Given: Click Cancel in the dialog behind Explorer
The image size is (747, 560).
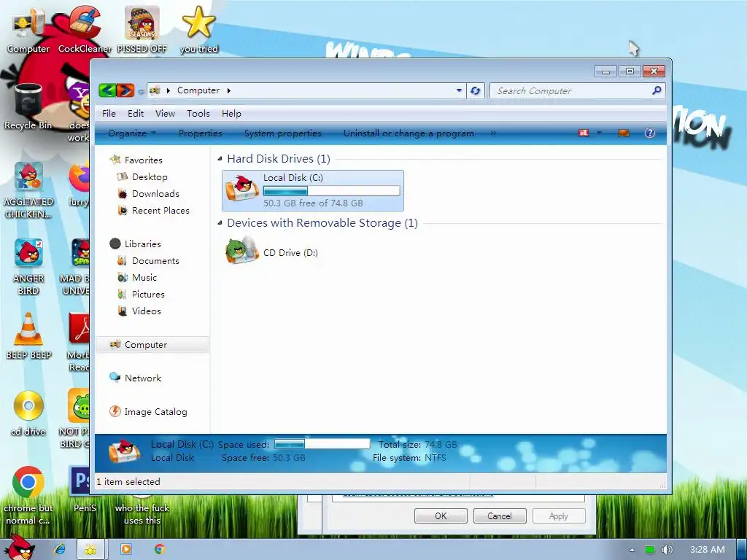Looking at the screenshot, I should tap(500, 516).
